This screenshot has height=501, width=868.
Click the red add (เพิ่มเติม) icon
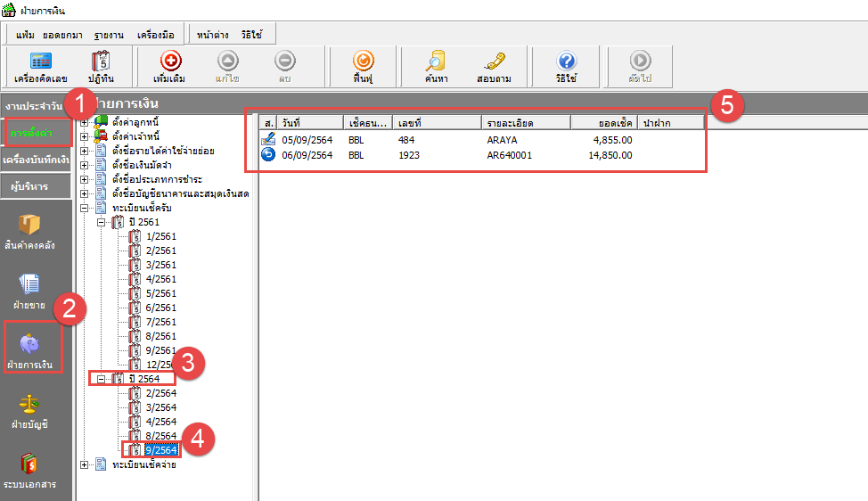(169, 67)
